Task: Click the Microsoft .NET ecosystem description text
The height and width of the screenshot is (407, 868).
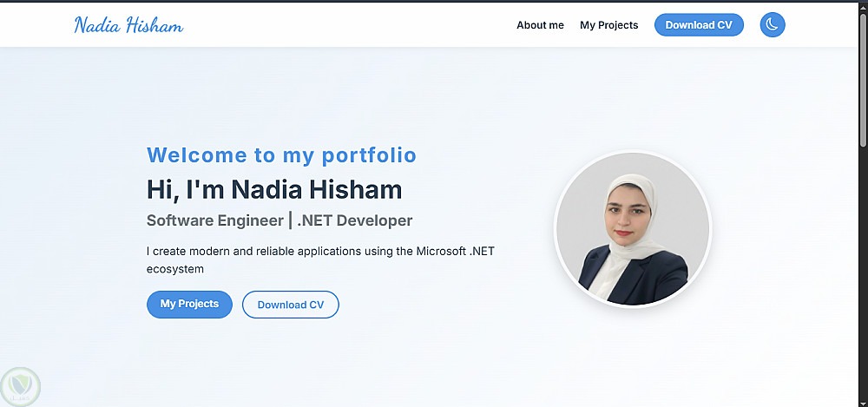Action: [x=320, y=252]
